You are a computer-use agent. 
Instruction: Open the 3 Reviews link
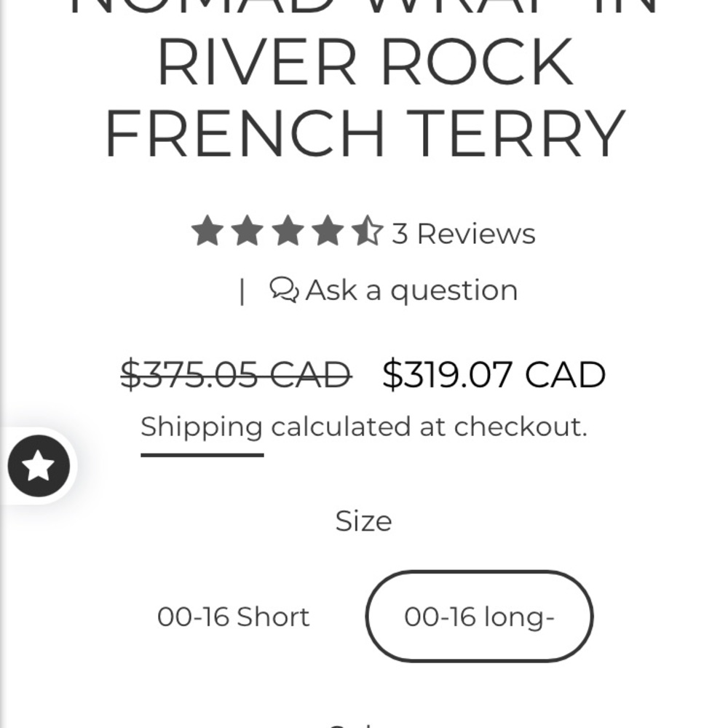pyautogui.click(x=464, y=234)
